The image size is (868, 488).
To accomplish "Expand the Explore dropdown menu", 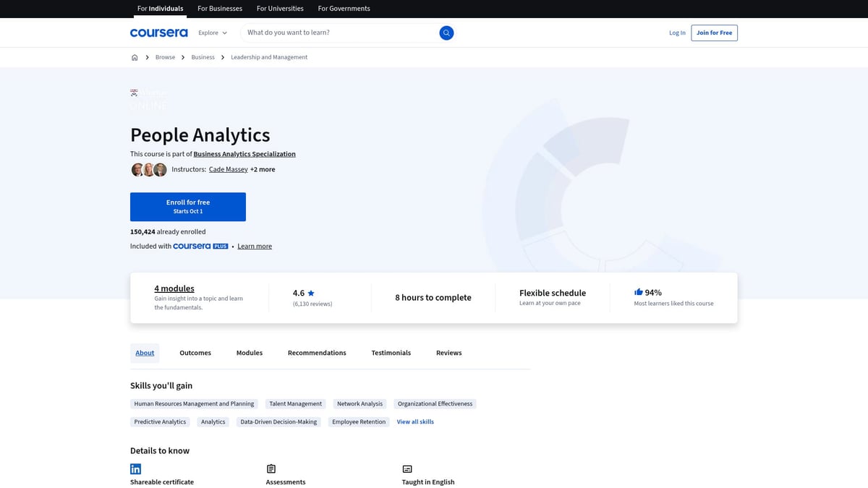I will tap(213, 33).
